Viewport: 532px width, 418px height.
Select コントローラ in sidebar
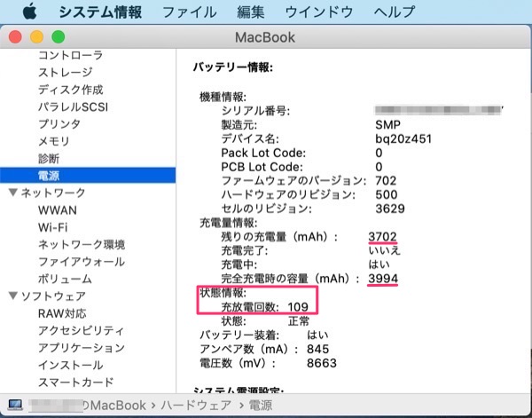point(71,55)
